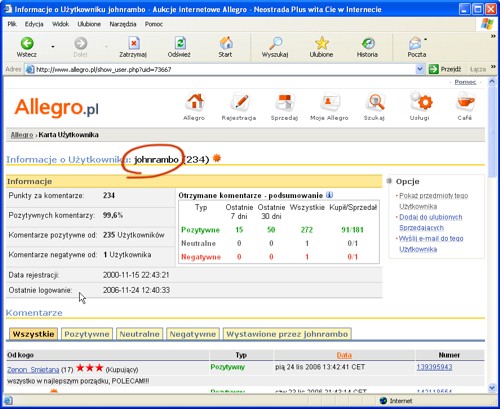Switch to the Pozytywne comments tab
The image size is (500, 409).
pyautogui.click(x=87, y=334)
